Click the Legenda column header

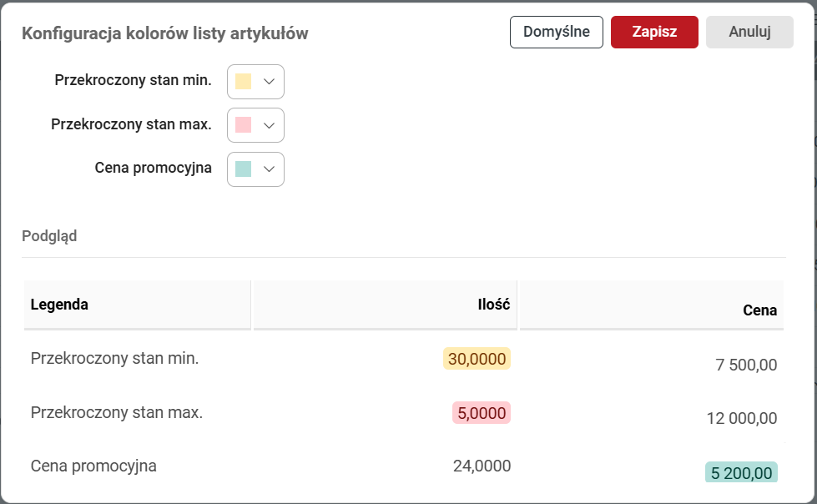59,305
